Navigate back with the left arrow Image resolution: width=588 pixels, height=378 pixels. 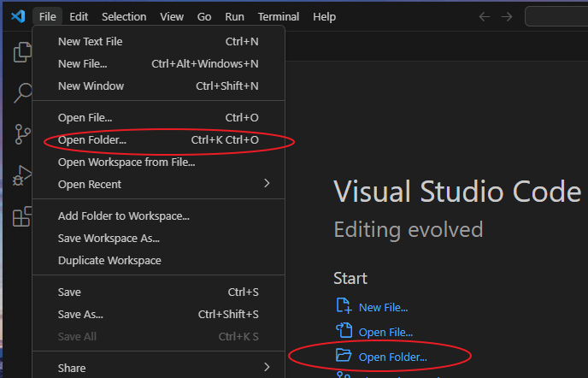coord(485,16)
